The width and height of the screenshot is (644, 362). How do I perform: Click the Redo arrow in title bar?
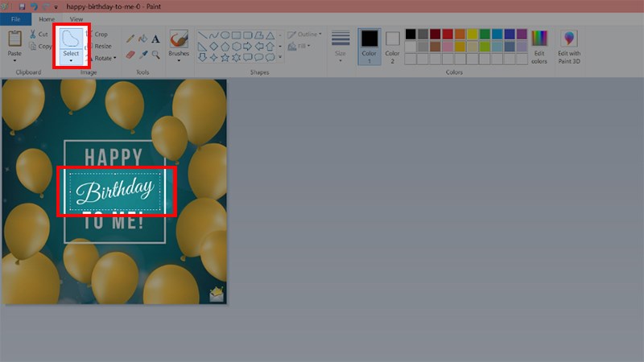pyautogui.click(x=46, y=6)
